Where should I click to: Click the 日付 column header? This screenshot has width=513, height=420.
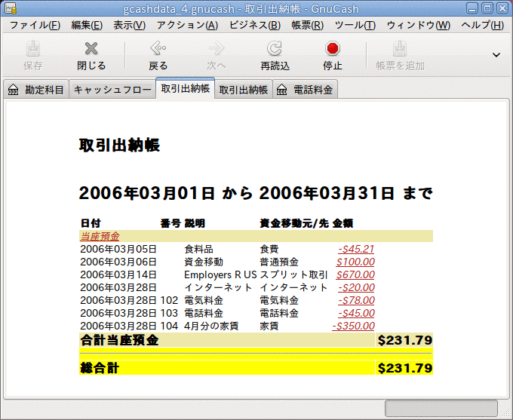[91, 223]
